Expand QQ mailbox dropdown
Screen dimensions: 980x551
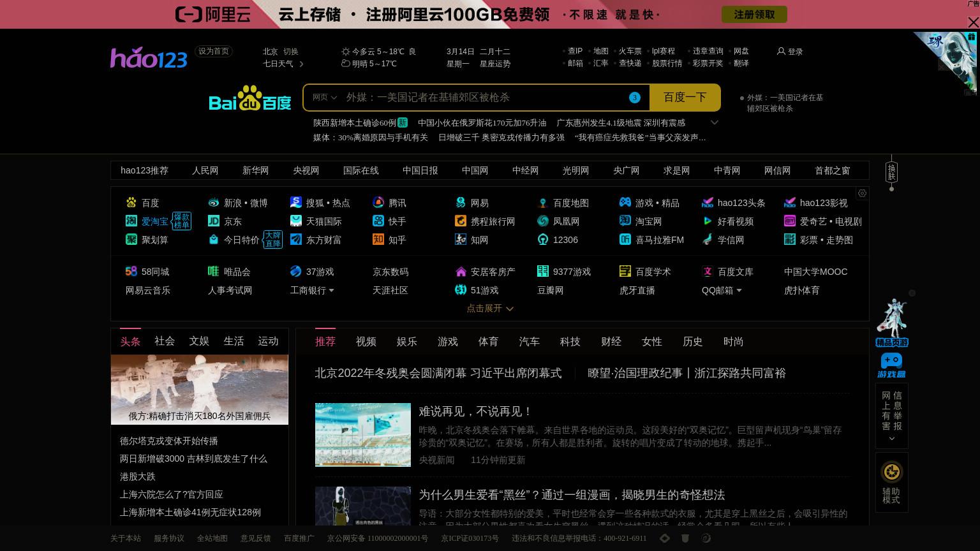pos(739,291)
